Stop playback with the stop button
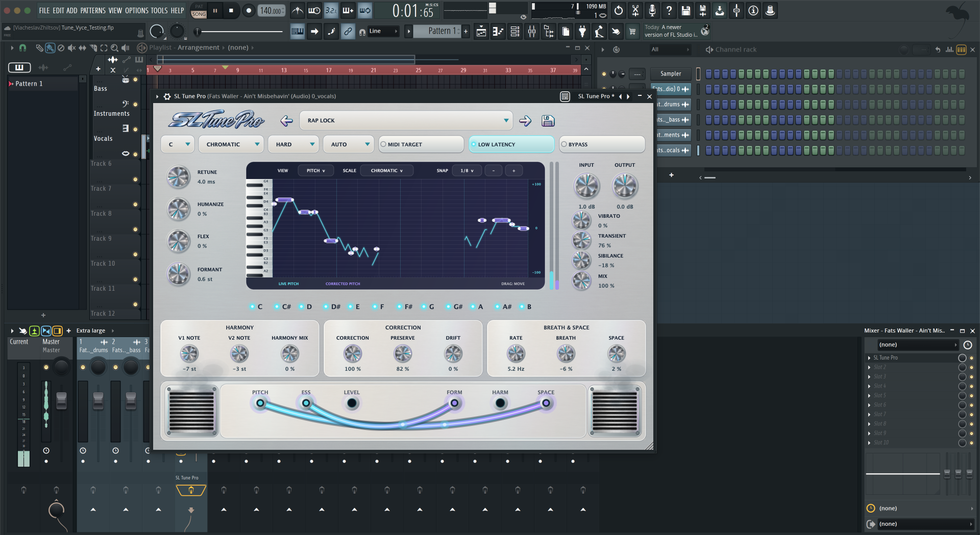This screenshot has width=980, height=535. point(231,10)
